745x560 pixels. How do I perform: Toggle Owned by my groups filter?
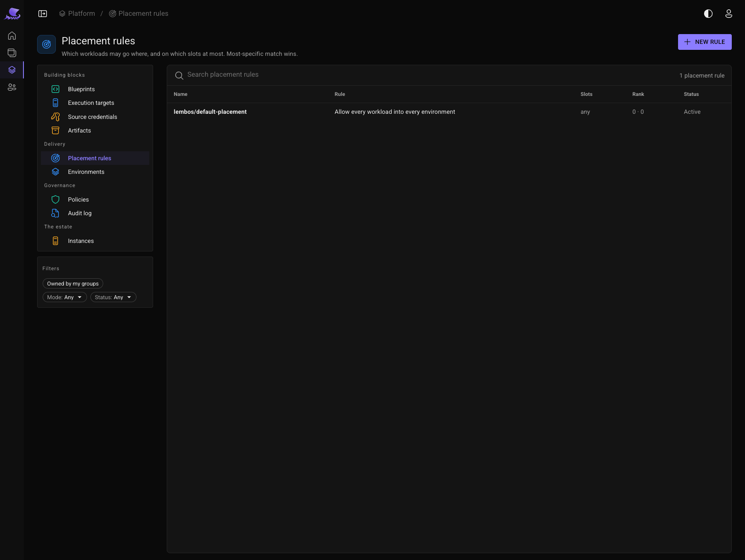pyautogui.click(x=73, y=283)
